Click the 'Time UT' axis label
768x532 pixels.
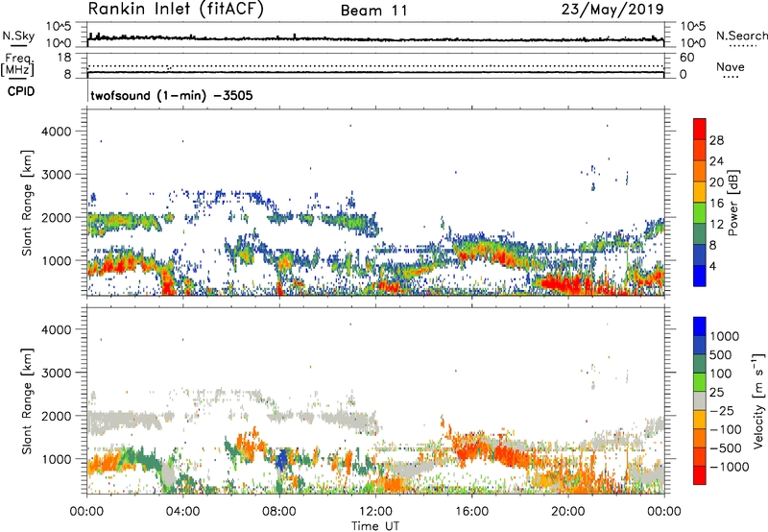(375, 526)
